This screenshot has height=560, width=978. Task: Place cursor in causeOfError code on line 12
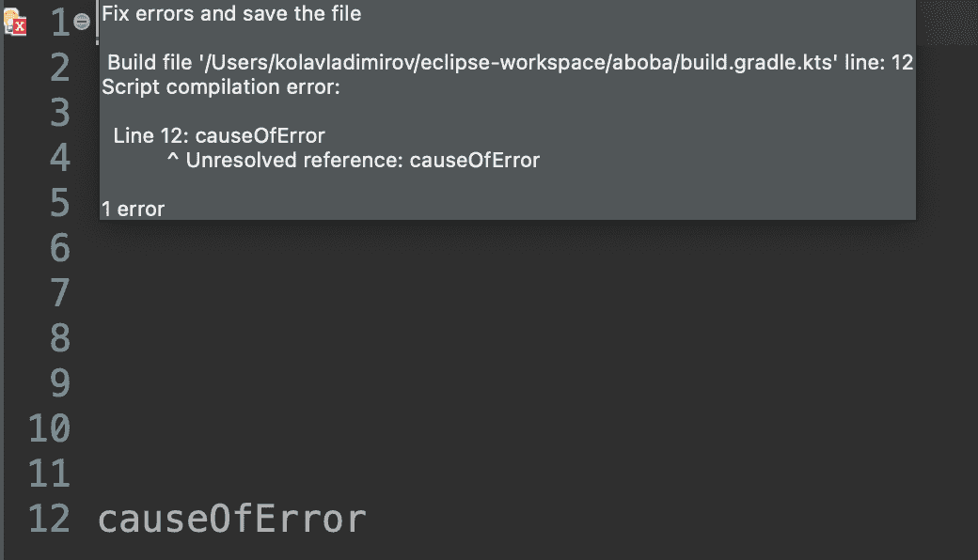click(232, 519)
